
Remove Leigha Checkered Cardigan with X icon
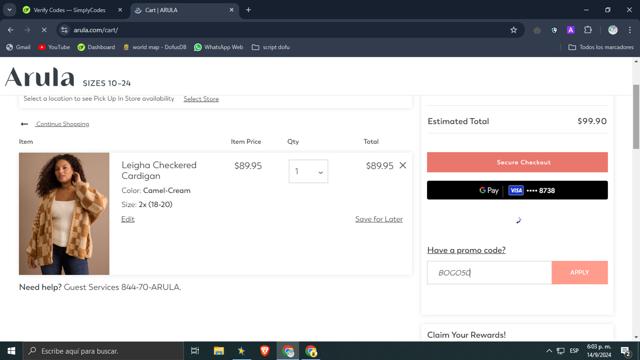tap(403, 165)
